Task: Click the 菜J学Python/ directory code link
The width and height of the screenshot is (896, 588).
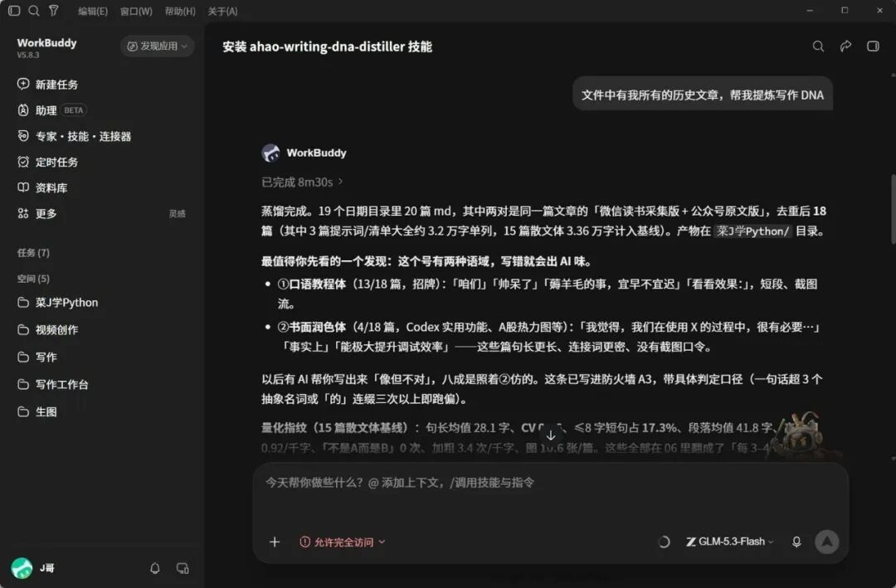Action: coord(753,231)
